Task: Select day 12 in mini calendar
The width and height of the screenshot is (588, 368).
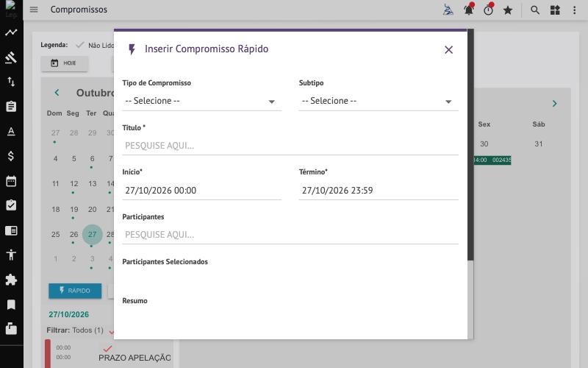Action: (74, 183)
